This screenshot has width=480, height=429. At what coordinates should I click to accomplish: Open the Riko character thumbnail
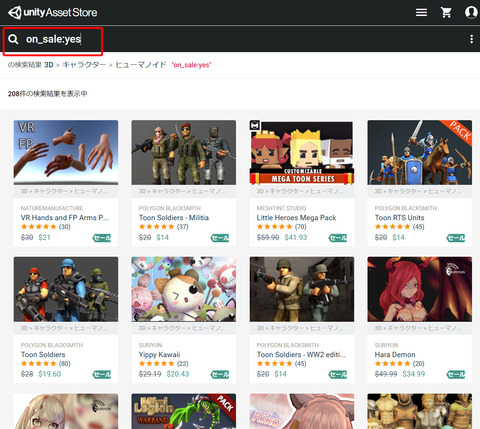coord(302,411)
